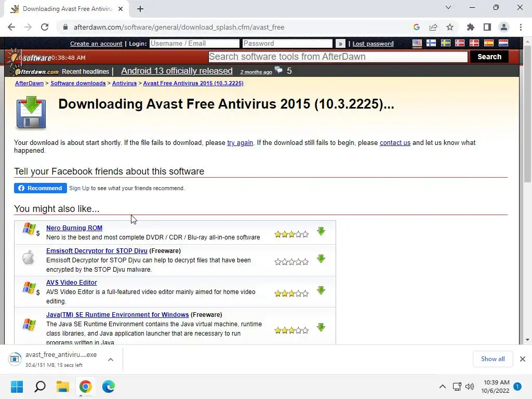The height and width of the screenshot is (399, 532).
Task: Open the clock showing 10:39 AM
Action: pos(495,387)
